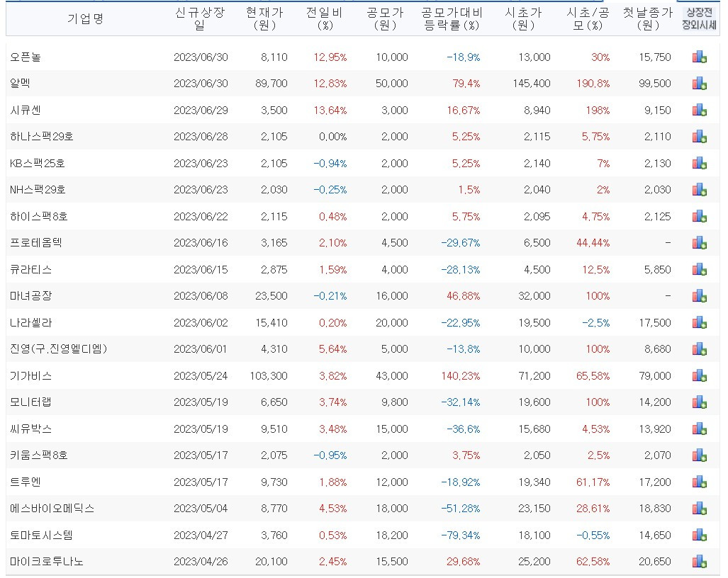728x578 pixels.
Task: Open the 하이스팩8호 company link
Action: coord(39,216)
